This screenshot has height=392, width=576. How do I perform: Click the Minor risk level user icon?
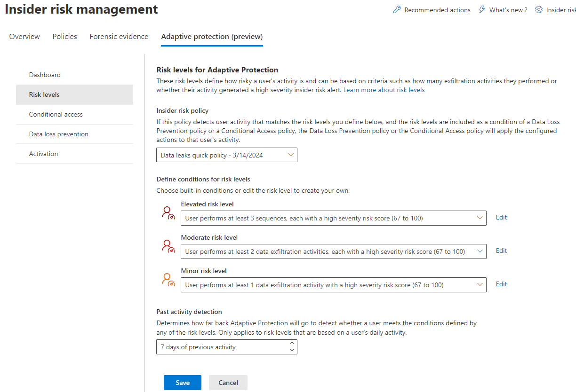[x=168, y=280]
